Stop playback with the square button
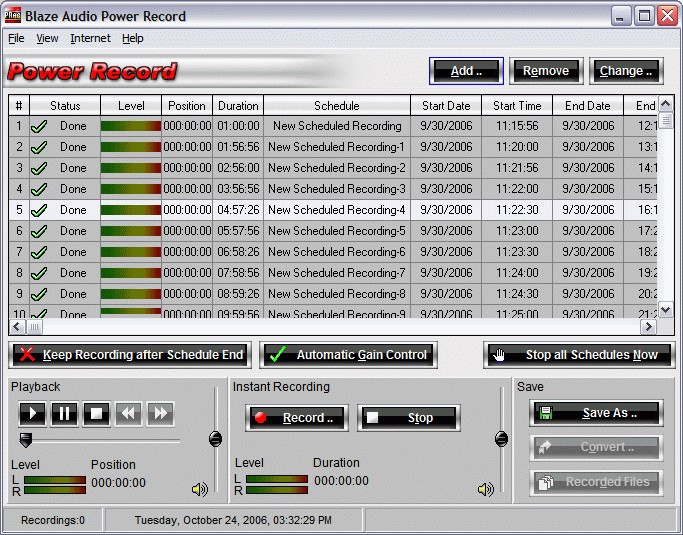The height and width of the screenshot is (535, 683). (96, 413)
